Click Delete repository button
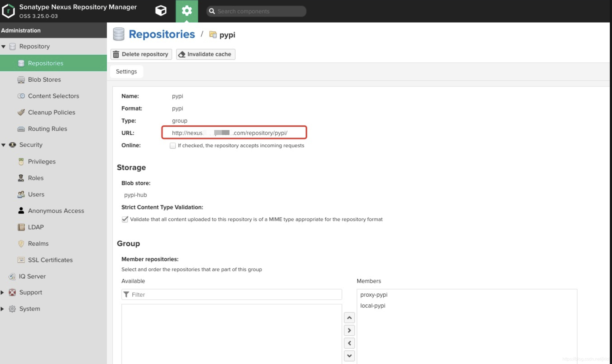Screen dimensions: 612x364 tap(141, 54)
